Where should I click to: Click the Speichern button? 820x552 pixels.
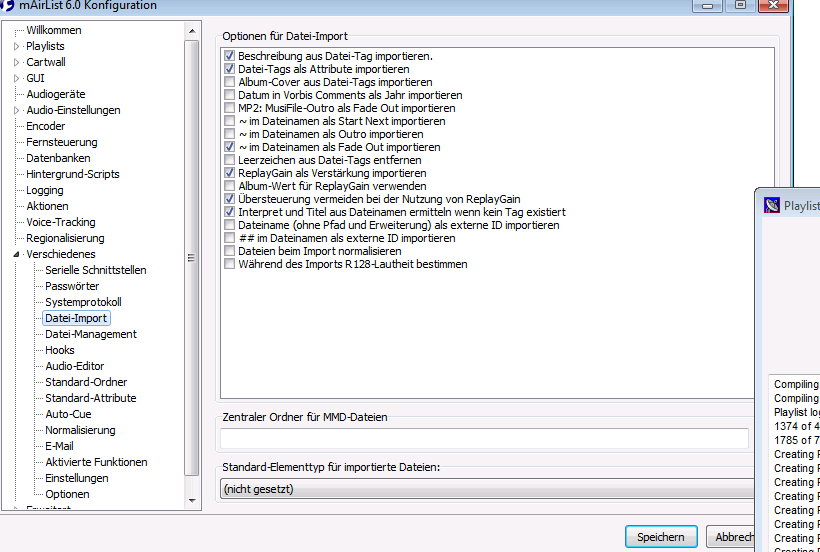[x=660, y=537]
